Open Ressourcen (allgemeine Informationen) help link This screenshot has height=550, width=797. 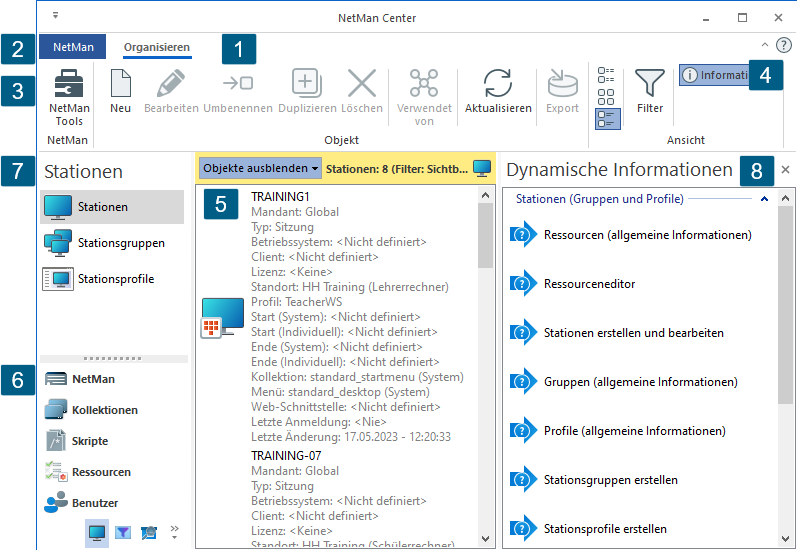[648, 235]
